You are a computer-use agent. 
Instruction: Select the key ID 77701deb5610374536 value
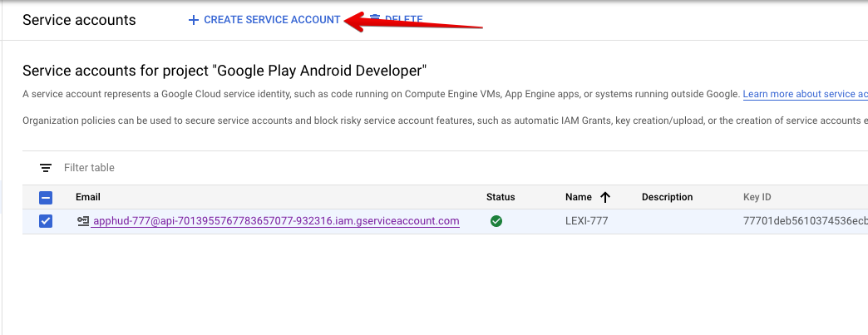pos(805,221)
